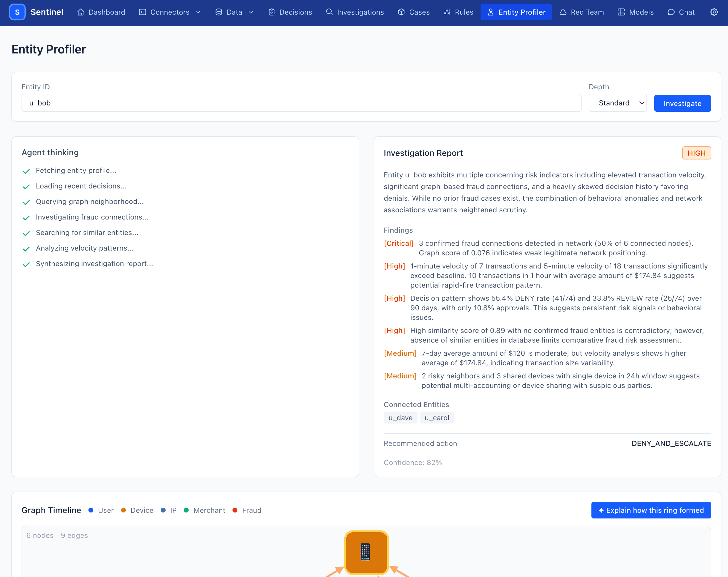Click the Red Team warning icon
728x577 pixels.
[x=563, y=12]
